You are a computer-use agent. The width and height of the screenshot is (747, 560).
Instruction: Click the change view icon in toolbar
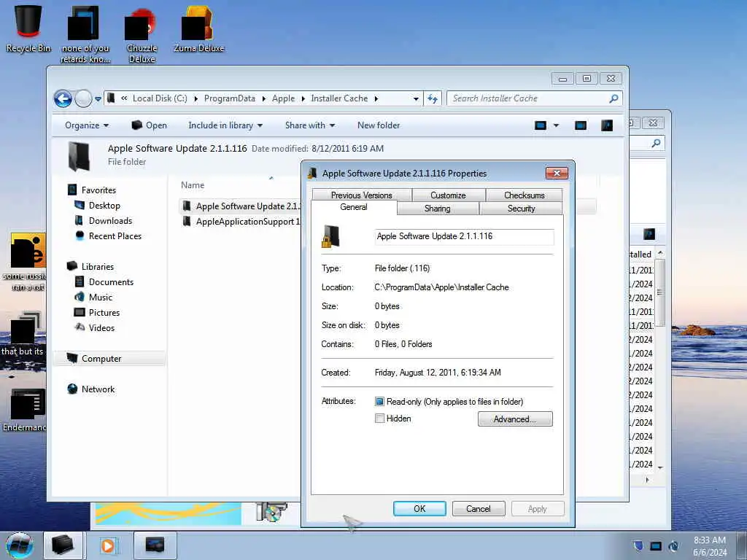pyautogui.click(x=541, y=125)
